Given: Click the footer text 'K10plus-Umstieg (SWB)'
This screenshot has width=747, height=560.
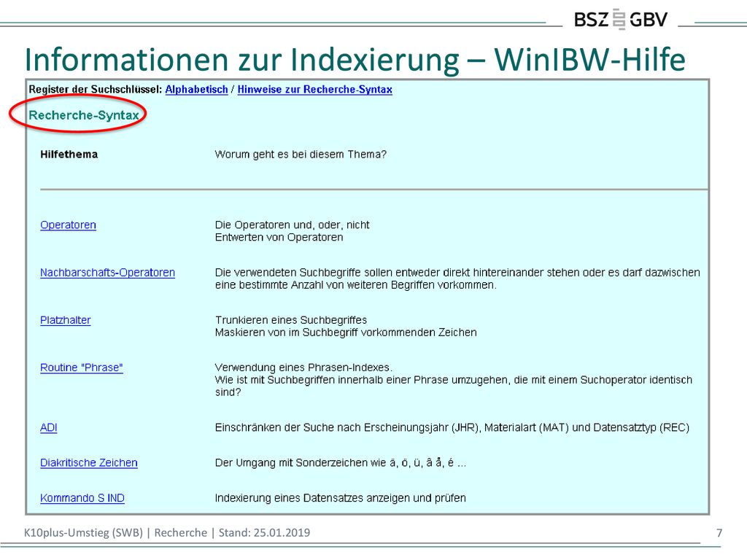Looking at the screenshot, I should click(x=83, y=532).
